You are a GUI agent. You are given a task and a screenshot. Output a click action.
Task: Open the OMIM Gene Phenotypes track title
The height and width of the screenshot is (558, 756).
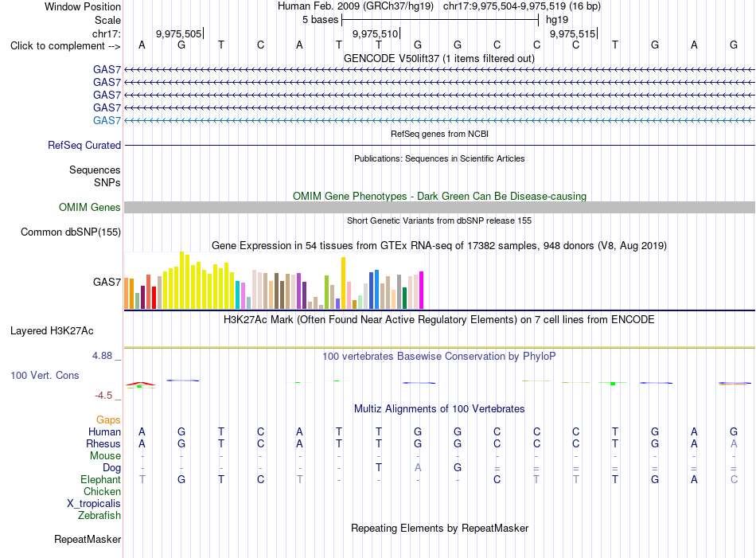(x=439, y=197)
